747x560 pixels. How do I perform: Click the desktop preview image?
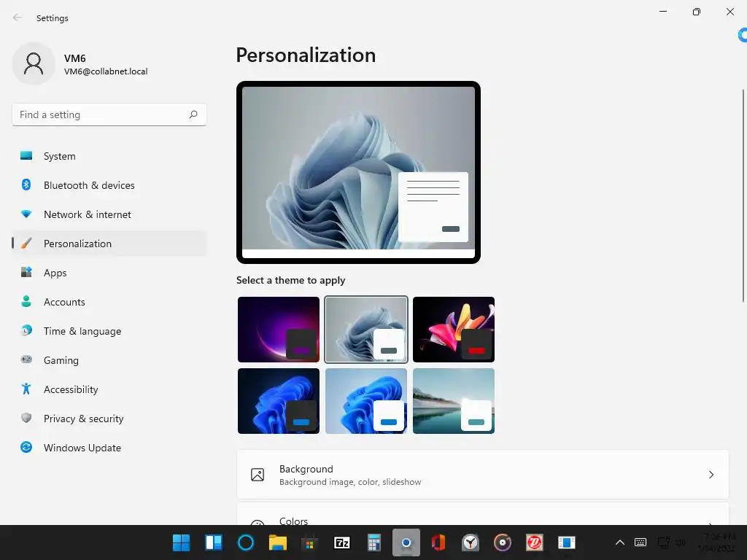point(358,172)
